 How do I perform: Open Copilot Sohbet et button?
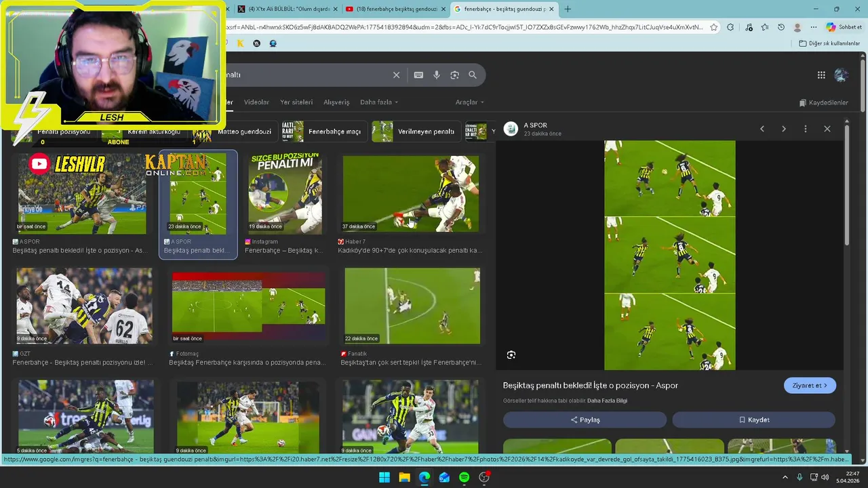tap(844, 27)
